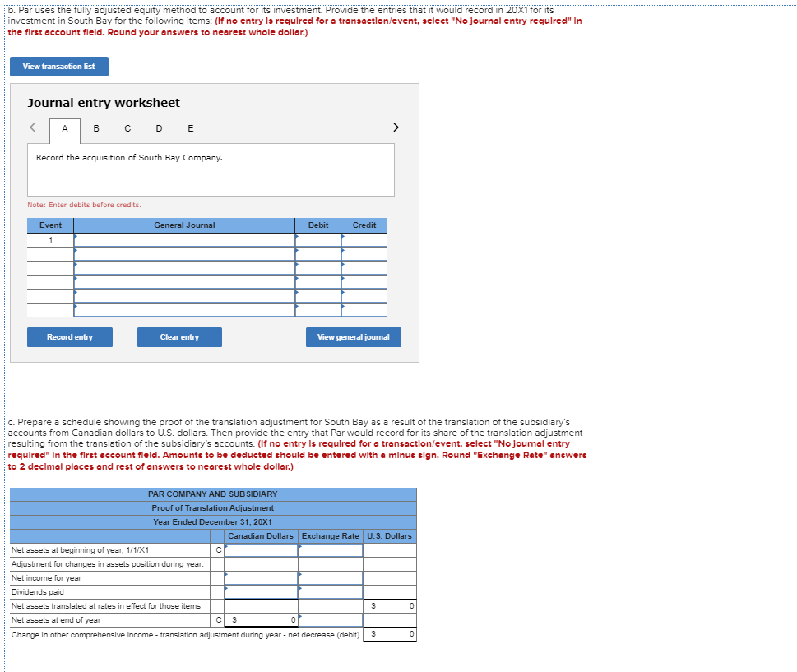The image size is (797, 672).
Task: Click the Event 1 cell
Action: click(x=50, y=240)
